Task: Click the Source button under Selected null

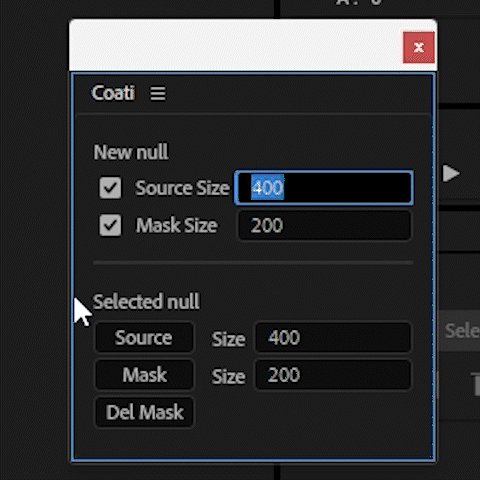Action: click(144, 337)
